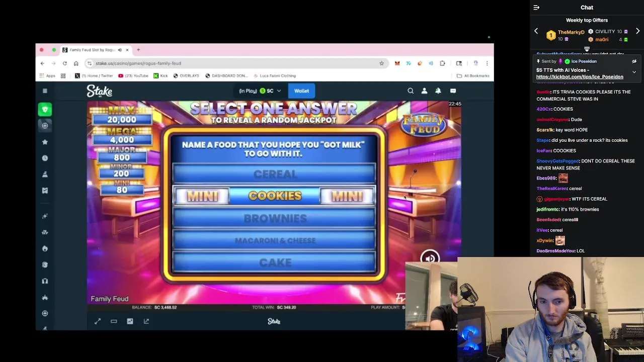Select the COOKIES answer

(x=275, y=196)
